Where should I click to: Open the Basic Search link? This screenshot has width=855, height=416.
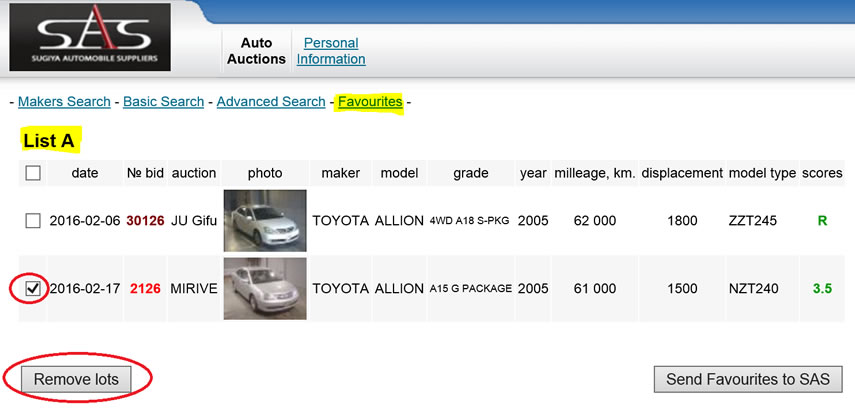pos(163,101)
